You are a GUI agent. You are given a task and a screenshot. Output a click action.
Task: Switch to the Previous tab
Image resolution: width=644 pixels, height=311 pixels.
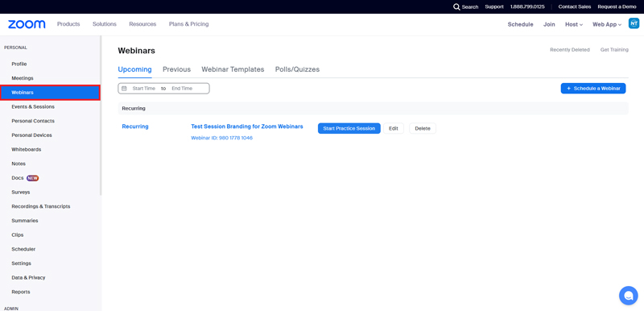(x=176, y=69)
